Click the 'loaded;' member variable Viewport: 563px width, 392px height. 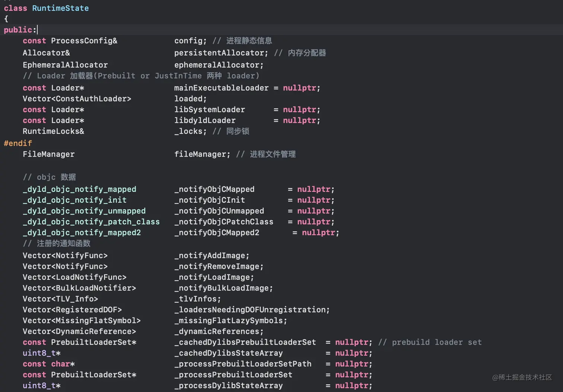click(190, 99)
